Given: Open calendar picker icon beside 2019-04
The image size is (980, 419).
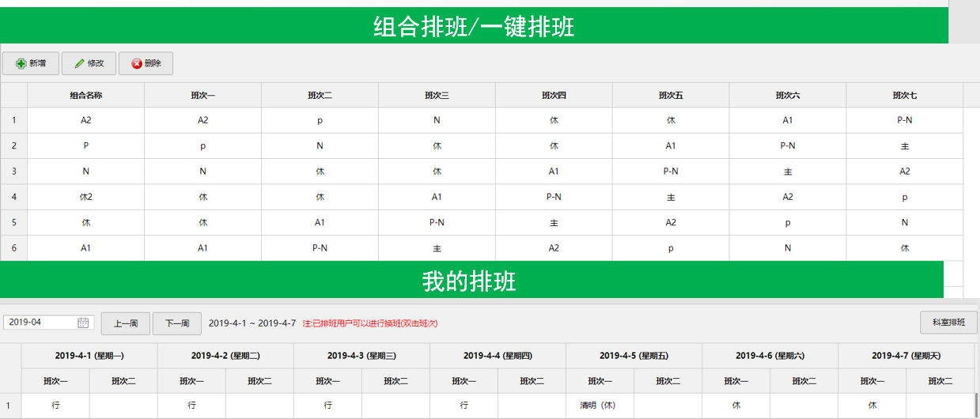Looking at the screenshot, I should click(83, 323).
